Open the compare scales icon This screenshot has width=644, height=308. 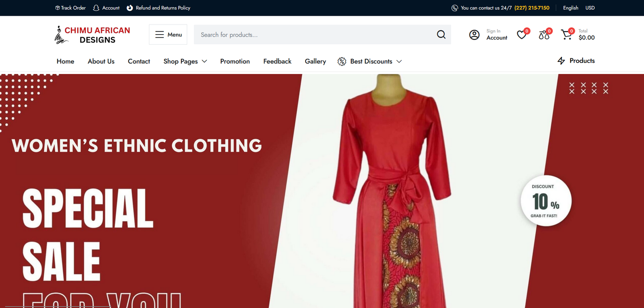pos(545,35)
